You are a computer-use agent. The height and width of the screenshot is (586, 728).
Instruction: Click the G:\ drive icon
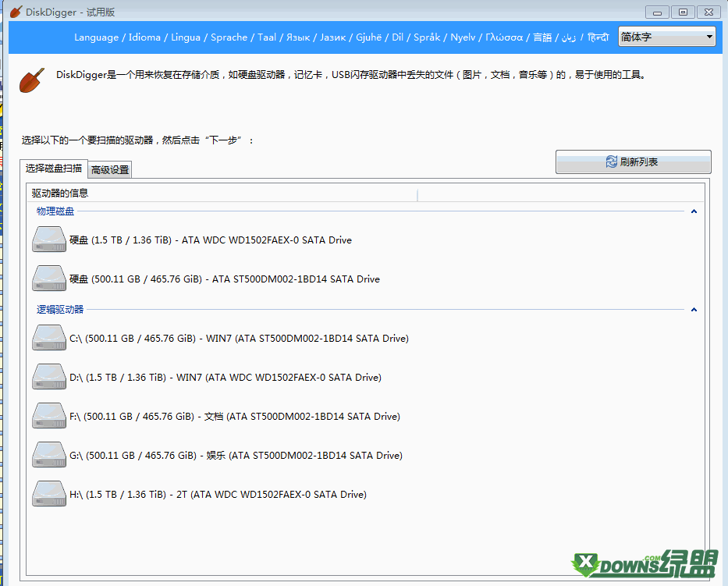click(x=49, y=455)
